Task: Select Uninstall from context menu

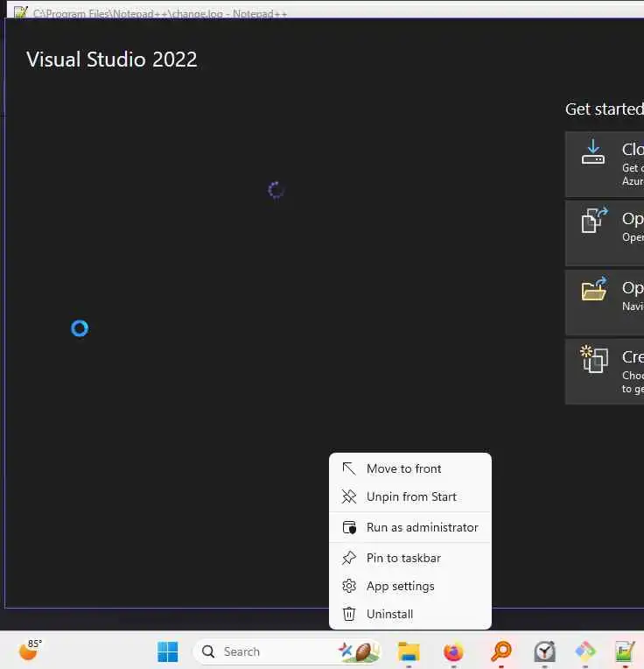Action: [409, 614]
